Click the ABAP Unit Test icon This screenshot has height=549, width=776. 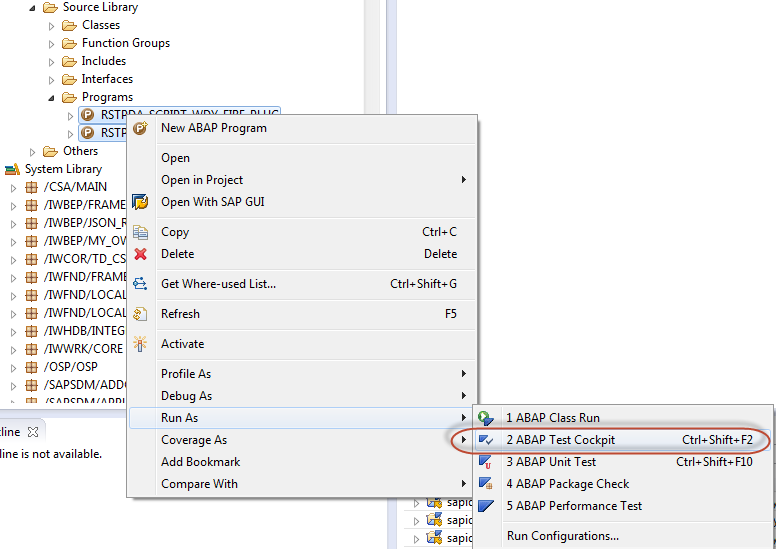point(486,462)
